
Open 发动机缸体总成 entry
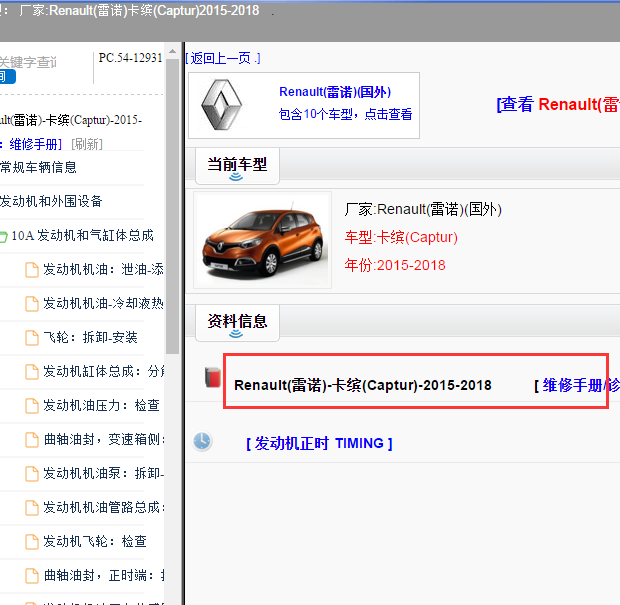pos(103,372)
